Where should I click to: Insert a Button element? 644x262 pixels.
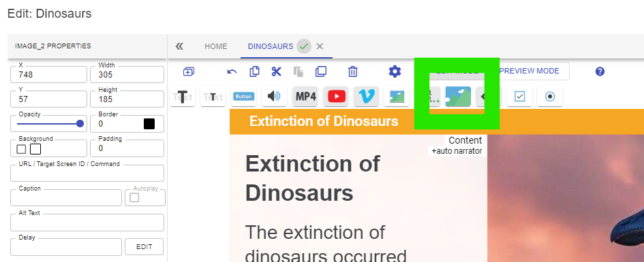pyautogui.click(x=243, y=97)
